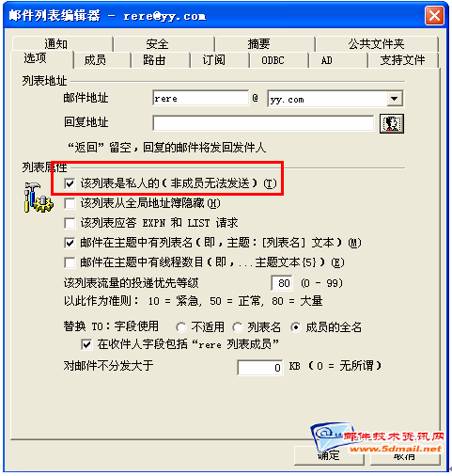
Task: Uncheck list name in subject option
Action: tap(70, 243)
